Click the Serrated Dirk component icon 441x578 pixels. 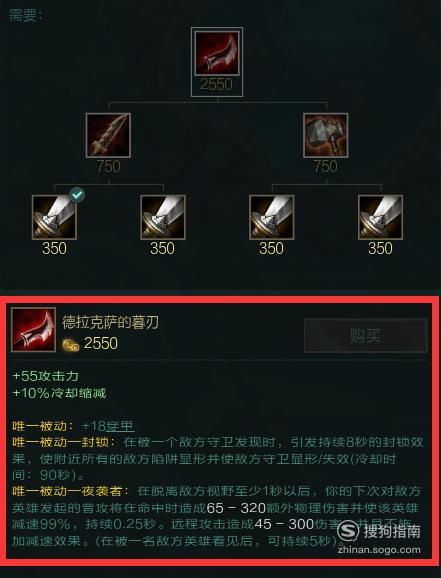pos(108,135)
